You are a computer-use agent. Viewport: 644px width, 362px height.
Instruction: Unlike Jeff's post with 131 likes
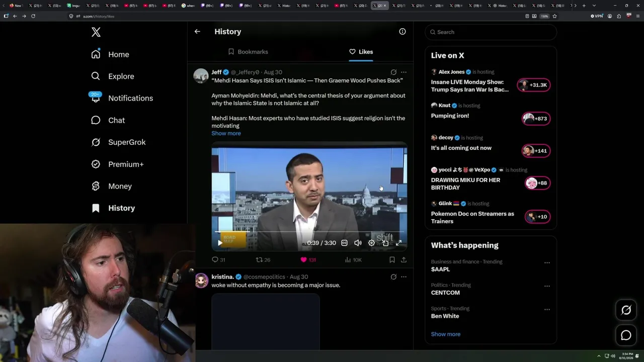(x=308, y=260)
